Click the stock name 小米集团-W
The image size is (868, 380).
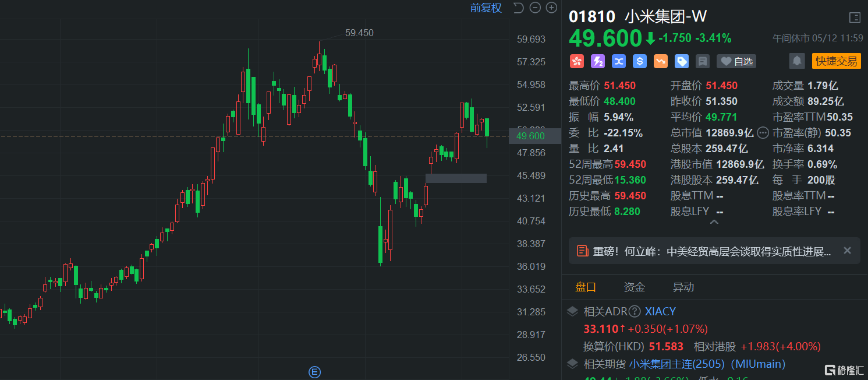(x=666, y=17)
